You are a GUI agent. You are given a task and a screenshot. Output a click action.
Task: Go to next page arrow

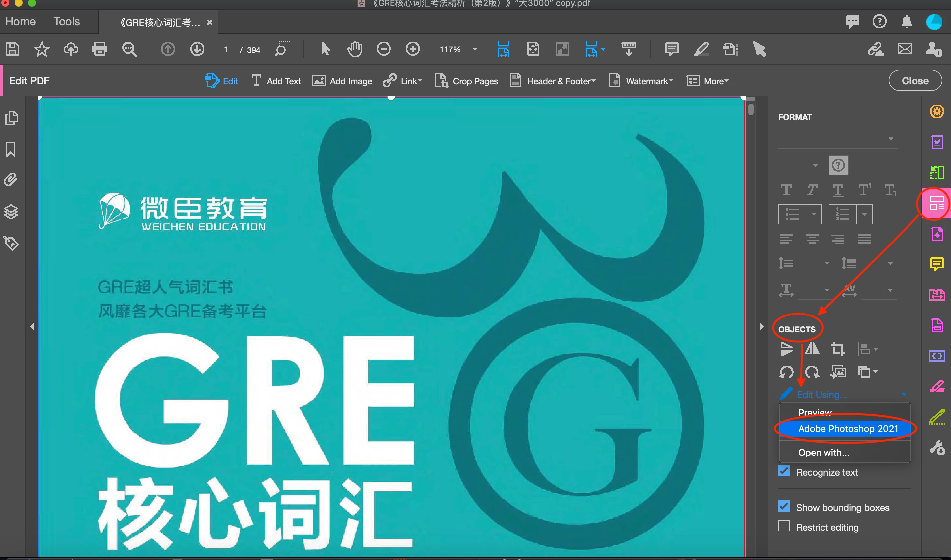197,49
